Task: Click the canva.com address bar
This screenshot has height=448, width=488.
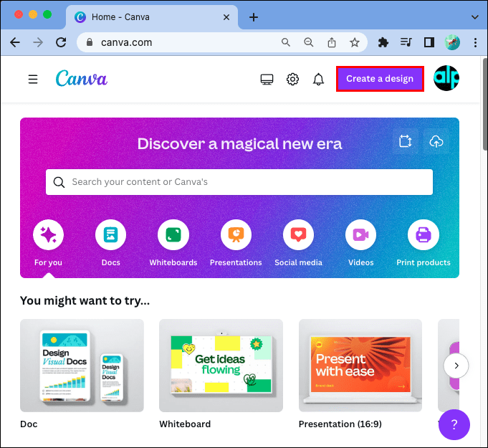Action: pyautogui.click(x=221, y=42)
